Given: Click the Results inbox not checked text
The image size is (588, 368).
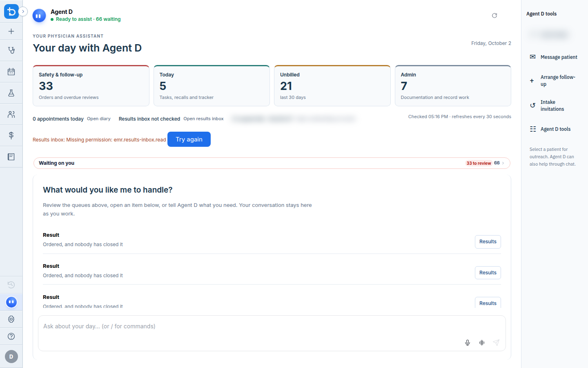Looking at the screenshot, I should (149, 119).
